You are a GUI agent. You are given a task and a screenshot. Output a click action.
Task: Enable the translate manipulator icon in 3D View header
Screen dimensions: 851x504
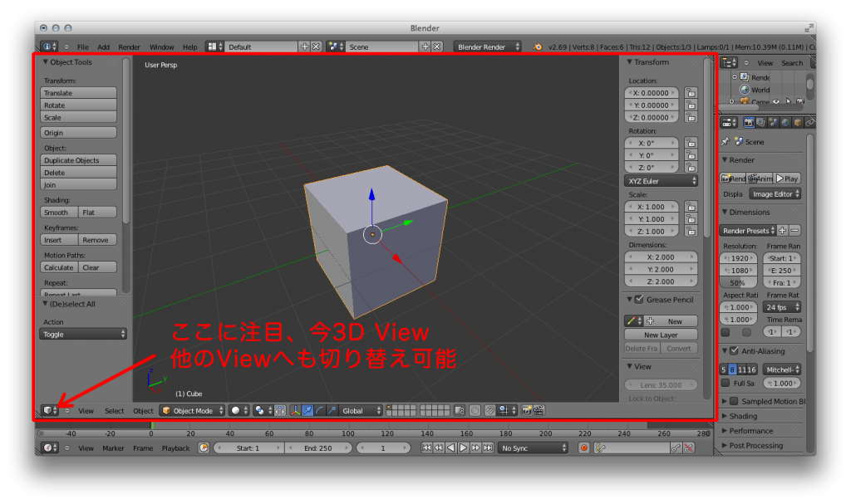click(307, 409)
